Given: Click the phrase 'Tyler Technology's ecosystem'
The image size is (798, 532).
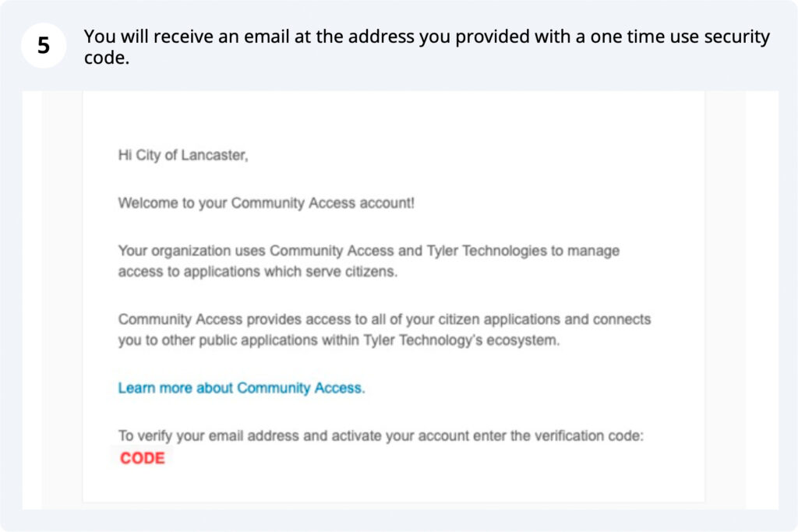Looking at the screenshot, I should (x=461, y=340).
